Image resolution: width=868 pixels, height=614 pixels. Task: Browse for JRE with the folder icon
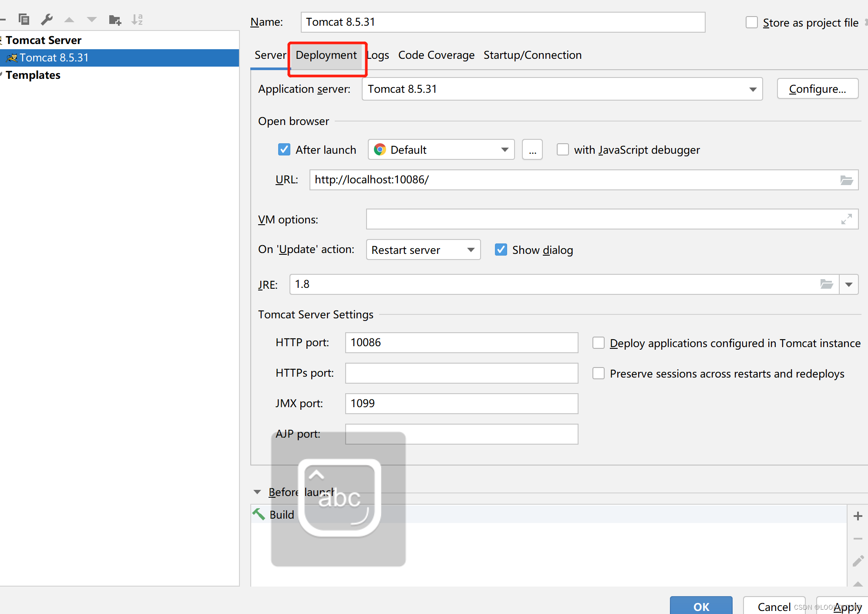point(827,284)
